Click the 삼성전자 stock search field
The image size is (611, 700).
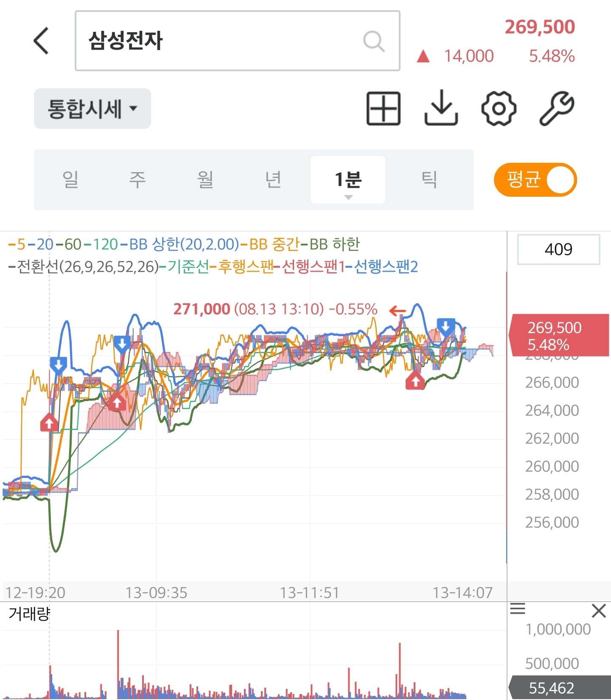[x=238, y=41]
